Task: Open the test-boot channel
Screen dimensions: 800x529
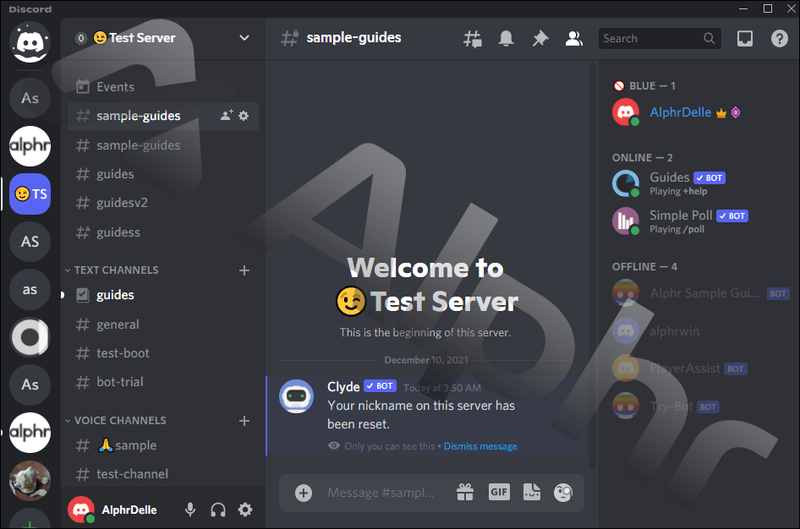Action: tap(163, 353)
